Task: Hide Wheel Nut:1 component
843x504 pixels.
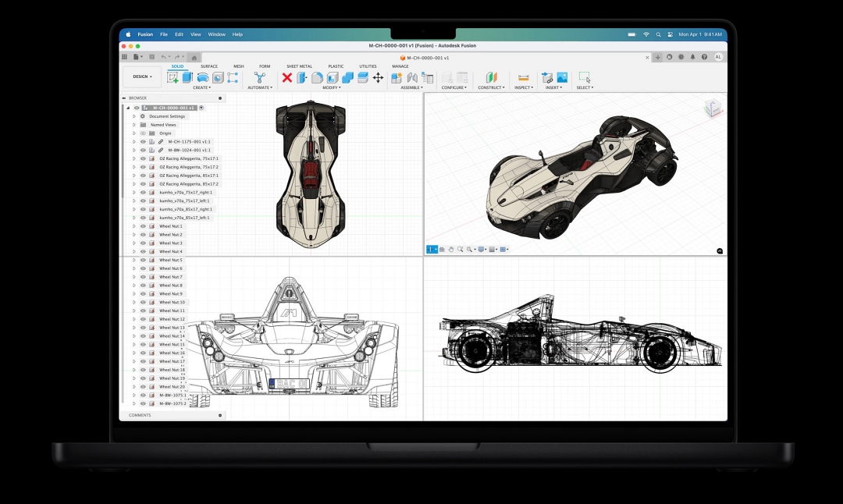Action: [x=143, y=226]
